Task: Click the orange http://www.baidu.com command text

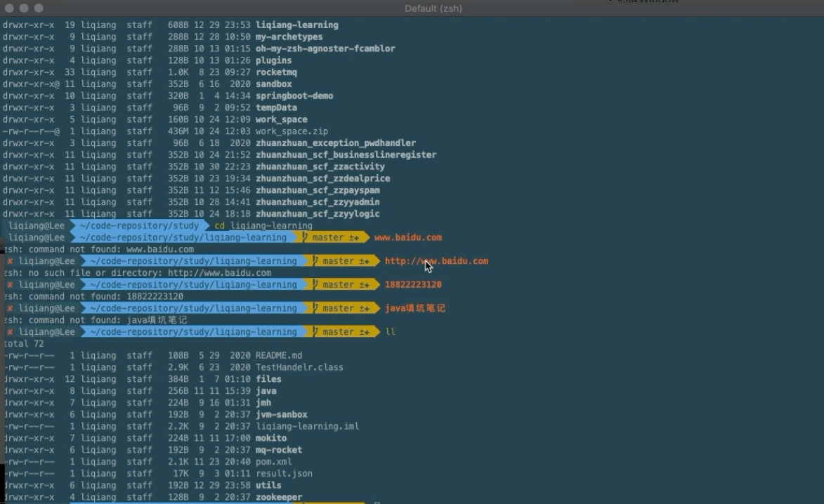Action: click(x=436, y=261)
